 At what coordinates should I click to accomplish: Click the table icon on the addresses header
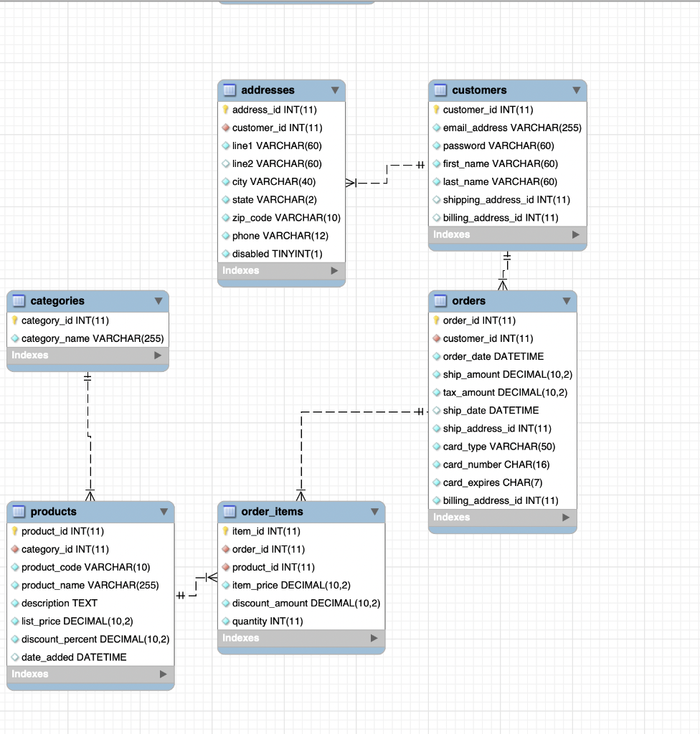point(230,90)
